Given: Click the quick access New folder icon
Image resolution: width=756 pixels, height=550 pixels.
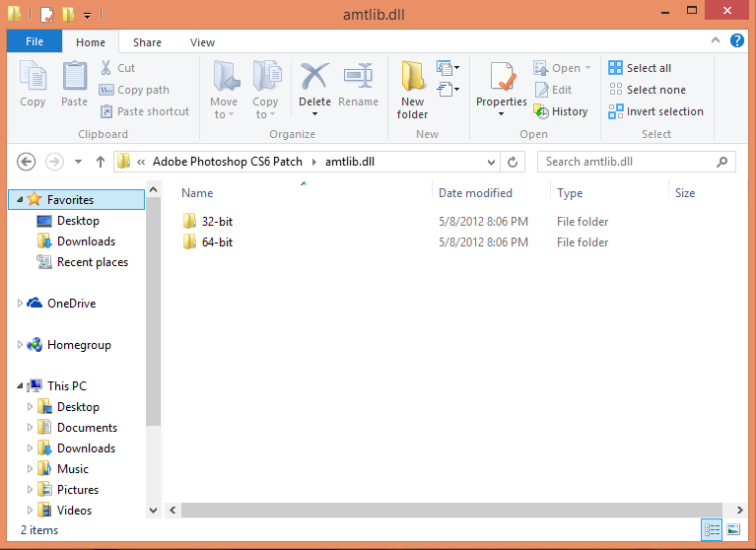Looking at the screenshot, I should click(68, 15).
